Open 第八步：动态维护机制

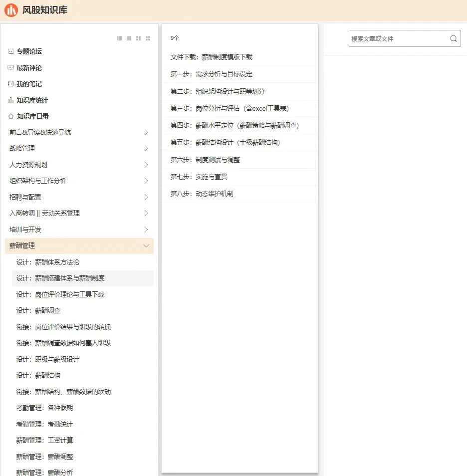202,194
